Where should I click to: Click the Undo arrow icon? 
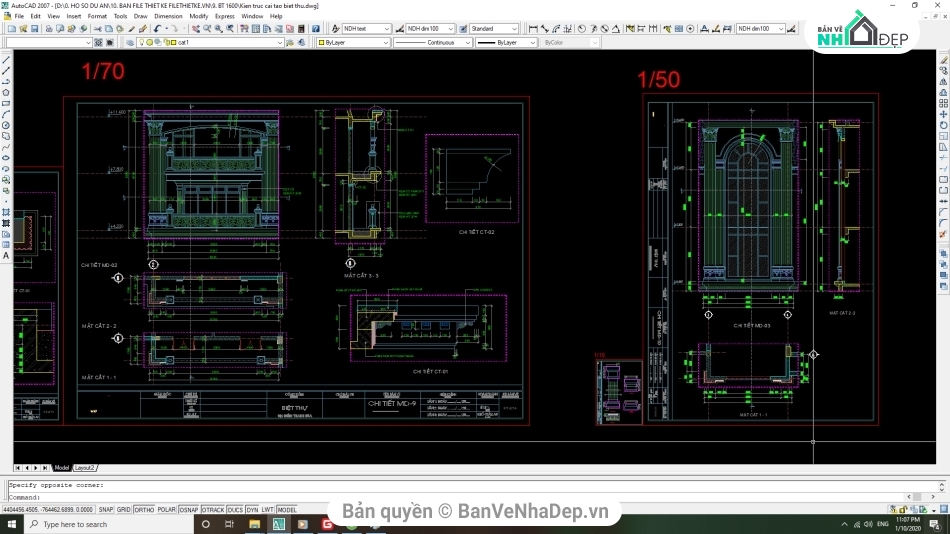(x=157, y=29)
